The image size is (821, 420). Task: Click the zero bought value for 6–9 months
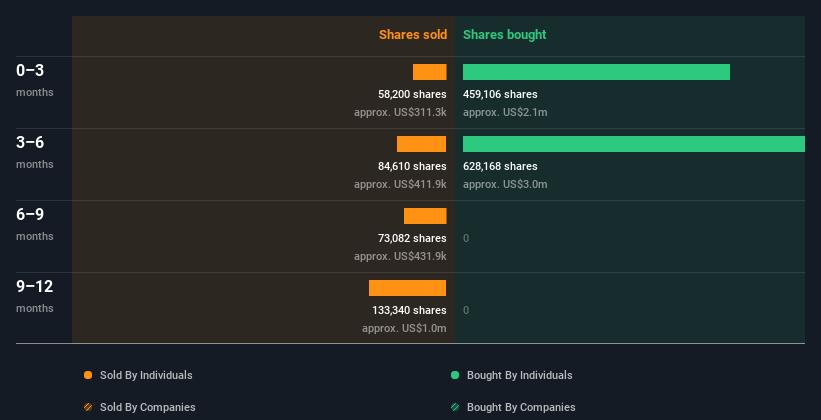click(x=466, y=238)
